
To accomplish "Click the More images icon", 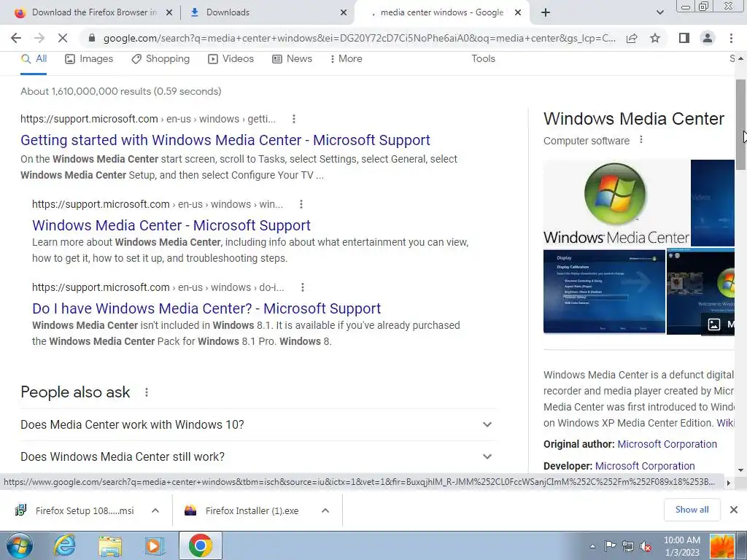I will (714, 324).
